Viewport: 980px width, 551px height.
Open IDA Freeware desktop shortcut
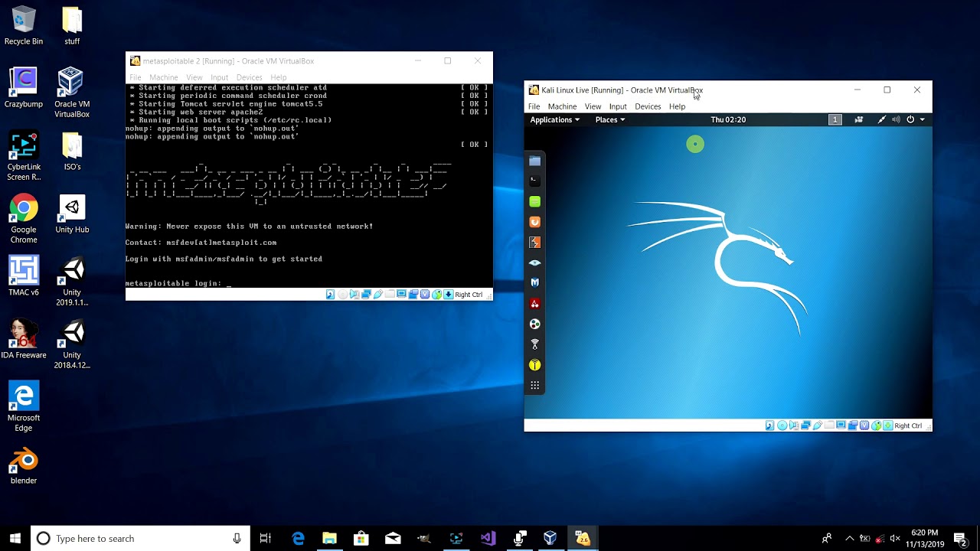(x=24, y=339)
